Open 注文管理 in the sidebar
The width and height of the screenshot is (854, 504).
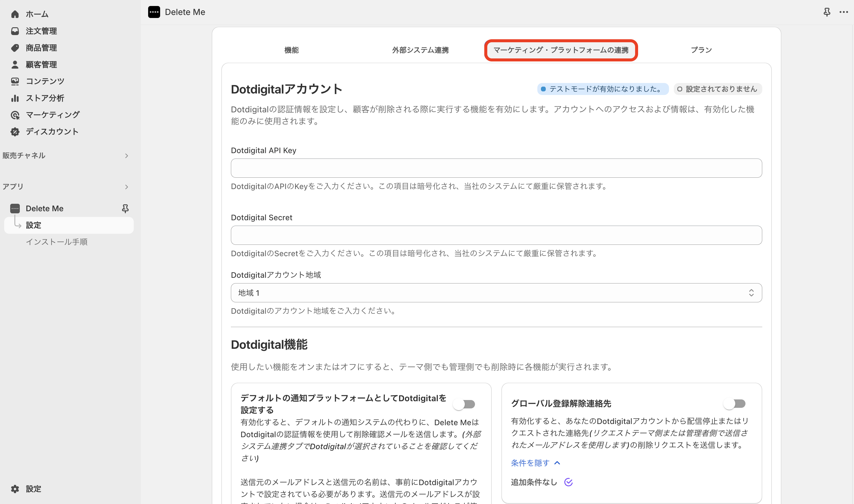pos(41,31)
